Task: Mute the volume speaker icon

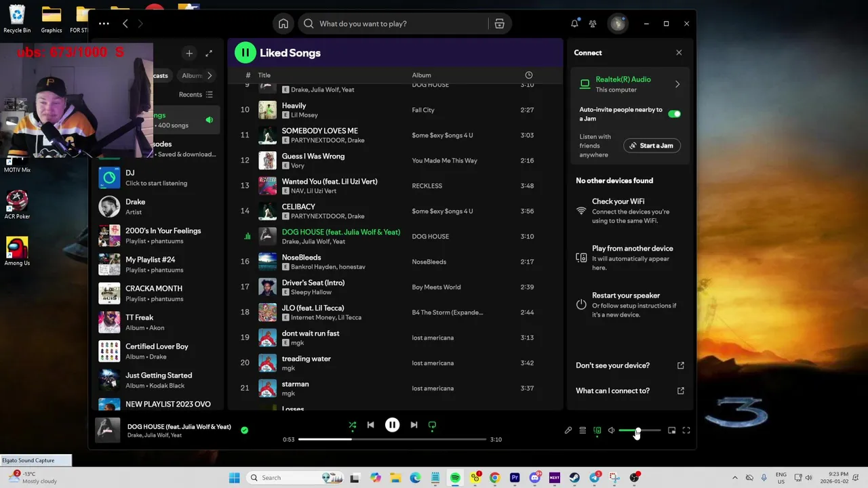Action: click(611, 430)
